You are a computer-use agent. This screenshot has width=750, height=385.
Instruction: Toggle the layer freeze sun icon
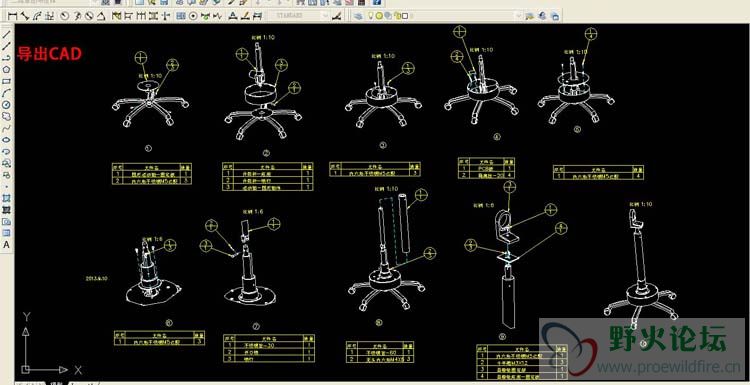pyautogui.click(x=379, y=16)
